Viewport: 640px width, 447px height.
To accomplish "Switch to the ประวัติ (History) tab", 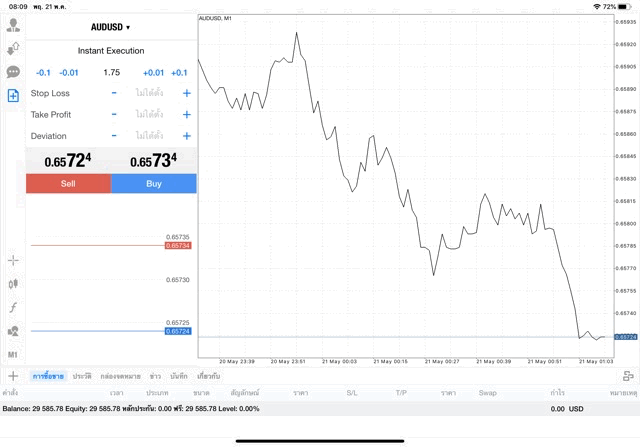I will click(x=81, y=376).
